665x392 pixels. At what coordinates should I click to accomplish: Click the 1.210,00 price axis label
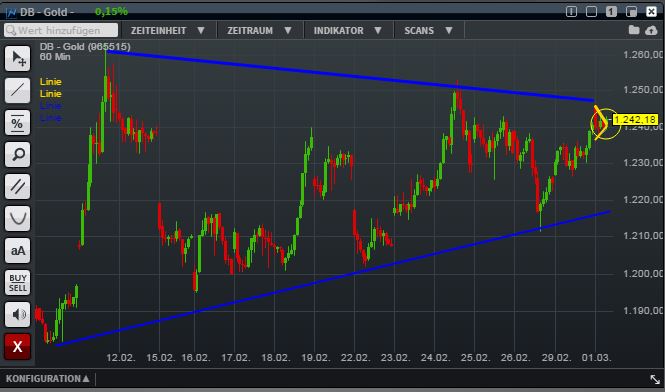tap(643, 235)
